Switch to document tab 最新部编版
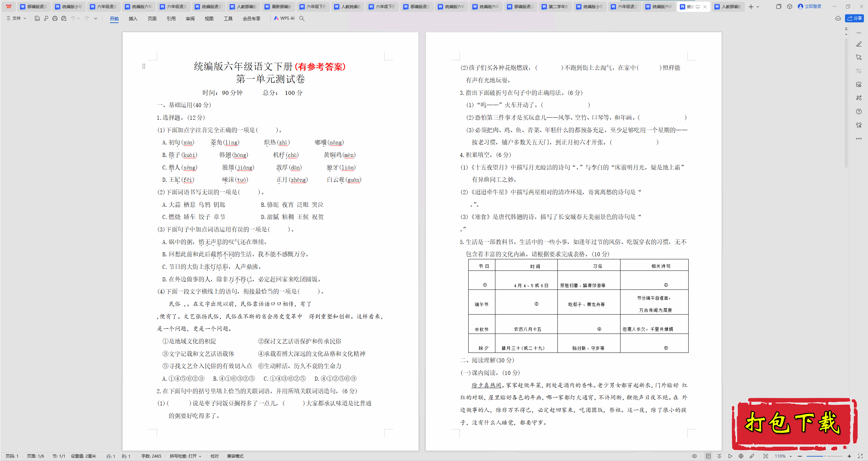This screenshot has height=461, width=868. tap(278, 6)
